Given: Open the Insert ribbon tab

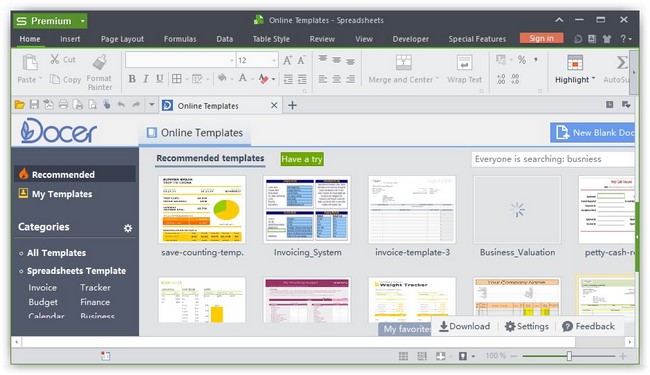Looking at the screenshot, I should [70, 39].
